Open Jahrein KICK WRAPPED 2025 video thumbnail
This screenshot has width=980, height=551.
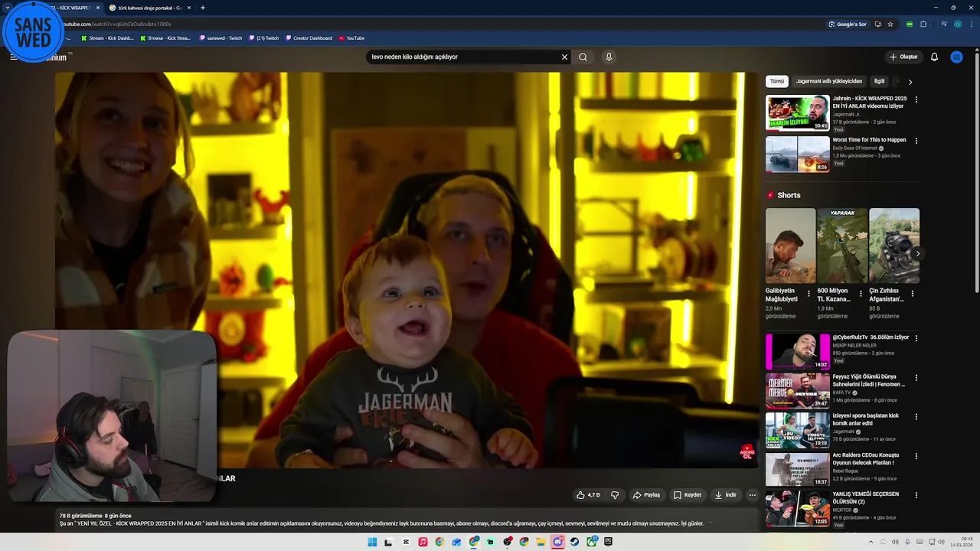click(797, 113)
